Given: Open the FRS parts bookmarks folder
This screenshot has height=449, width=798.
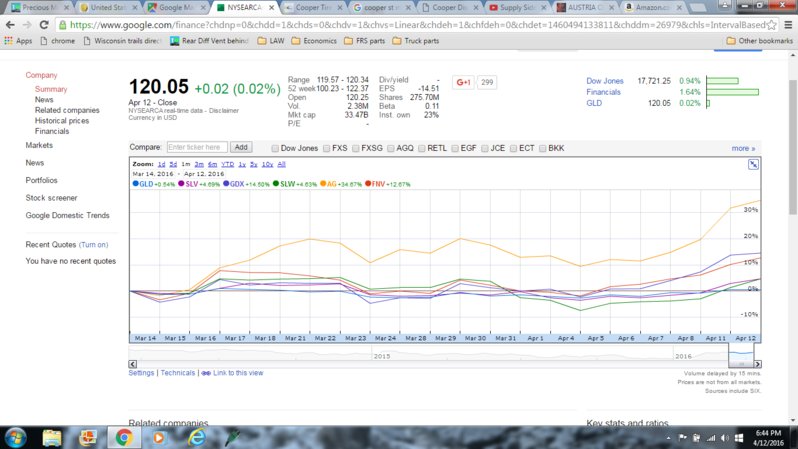Looking at the screenshot, I should [x=364, y=41].
